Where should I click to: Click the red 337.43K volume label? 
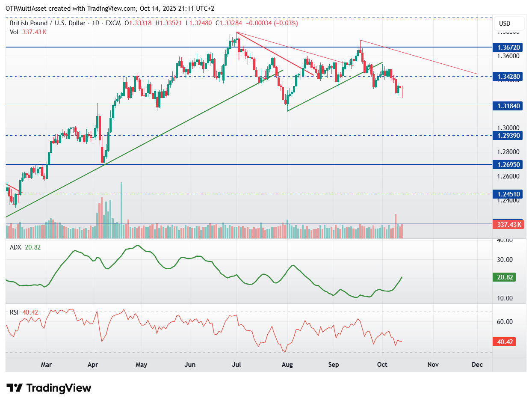508,224
